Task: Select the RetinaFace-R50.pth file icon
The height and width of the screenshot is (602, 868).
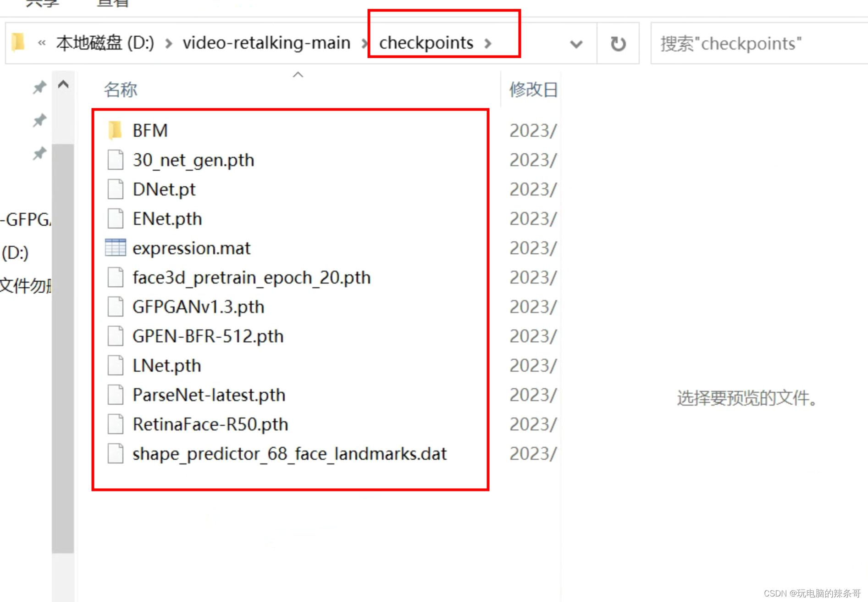Action: pos(115,424)
